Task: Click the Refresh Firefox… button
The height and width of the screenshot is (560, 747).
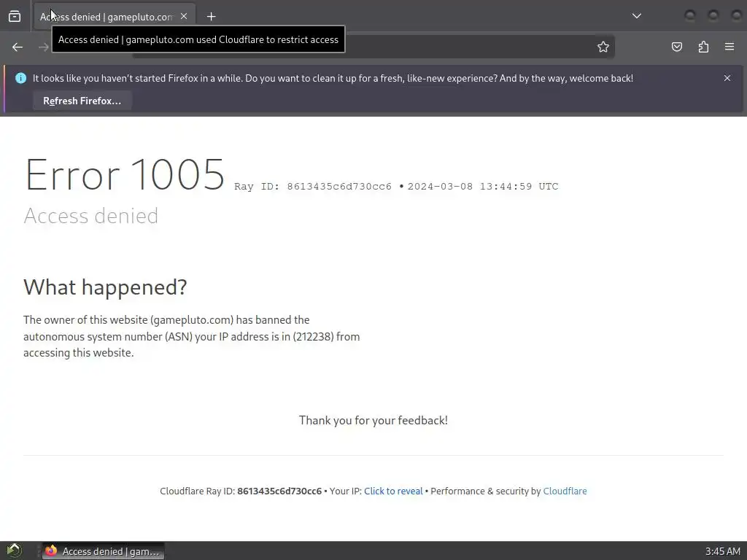Action: click(x=82, y=101)
